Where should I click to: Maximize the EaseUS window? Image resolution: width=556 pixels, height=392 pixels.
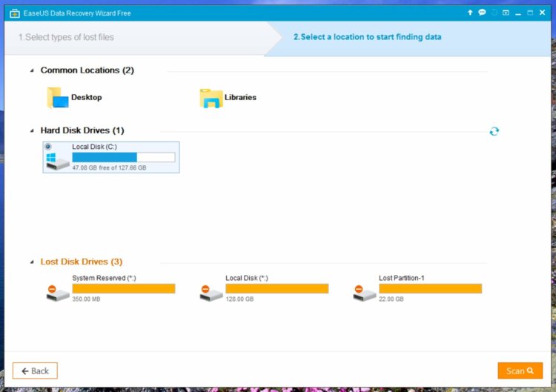530,13
